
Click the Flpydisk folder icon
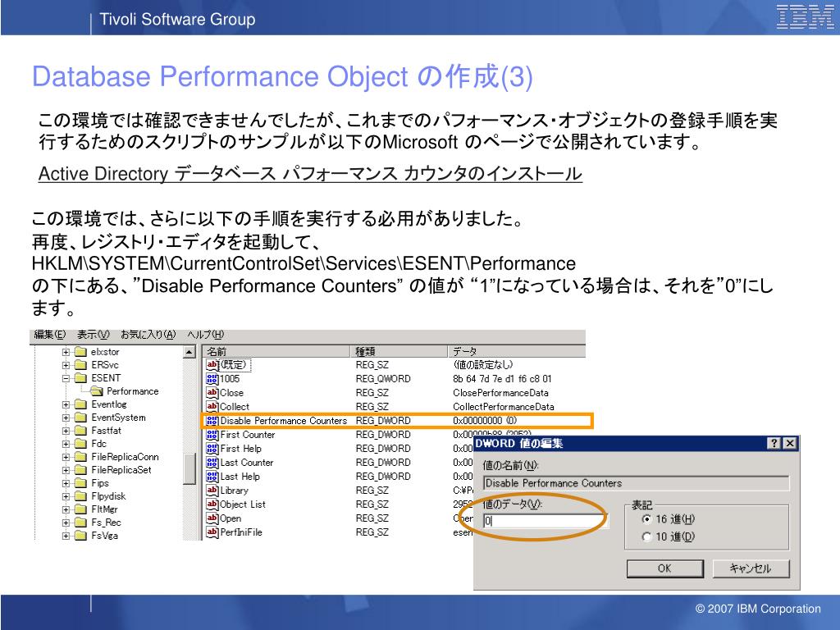coord(81,496)
